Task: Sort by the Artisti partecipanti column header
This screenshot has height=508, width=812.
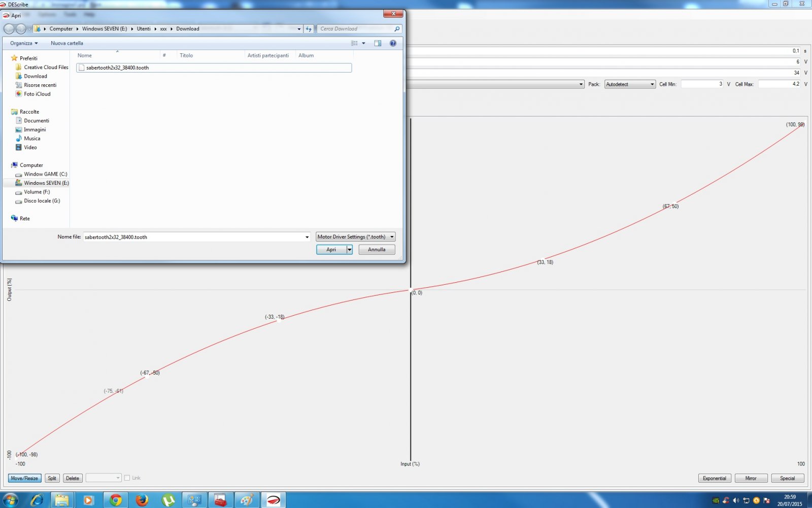Action: [x=268, y=55]
